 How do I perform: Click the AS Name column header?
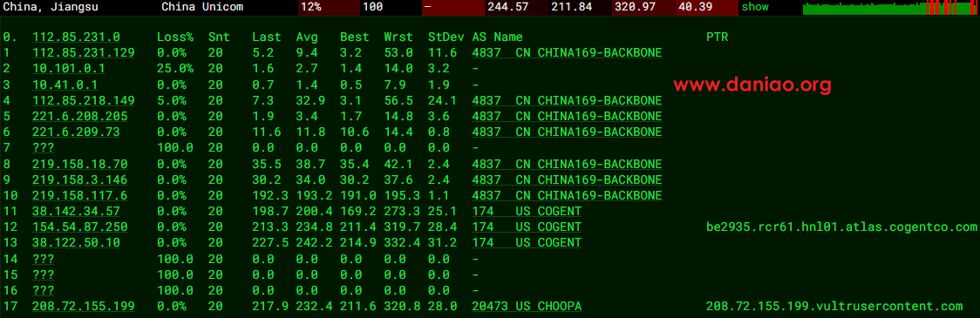pos(498,37)
